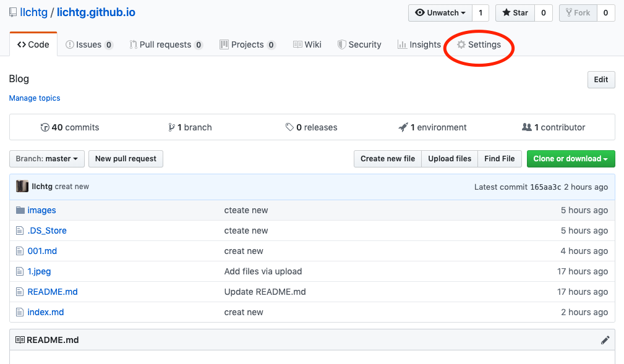The width and height of the screenshot is (624, 364).
Task: Open the Wiki tab
Action: pos(307,44)
